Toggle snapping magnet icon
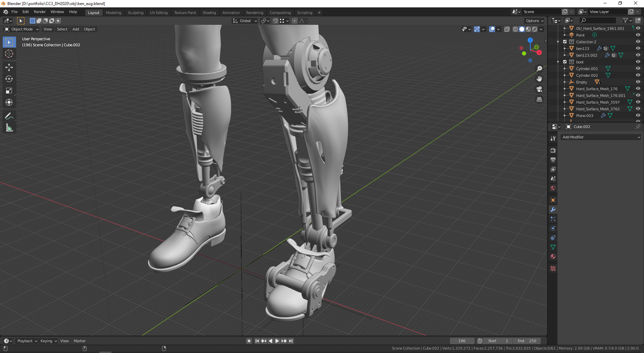Screen dimensions: 644x353 tap(276, 21)
